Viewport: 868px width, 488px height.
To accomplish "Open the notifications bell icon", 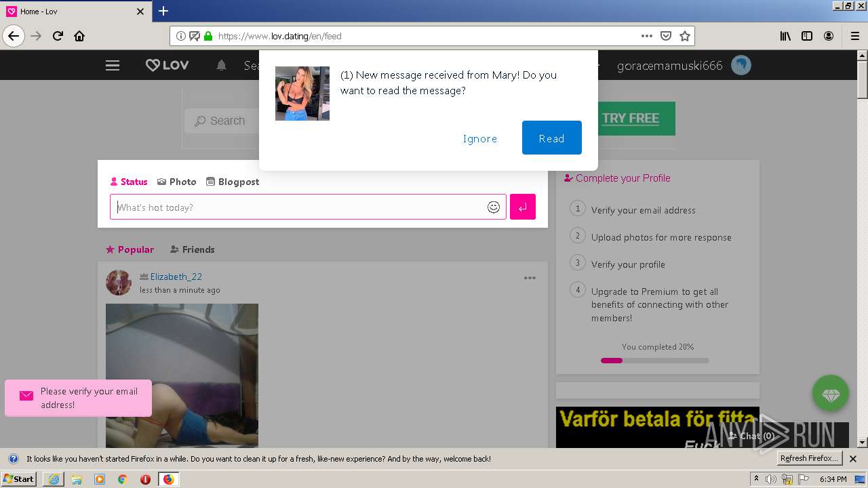I will coord(221,66).
